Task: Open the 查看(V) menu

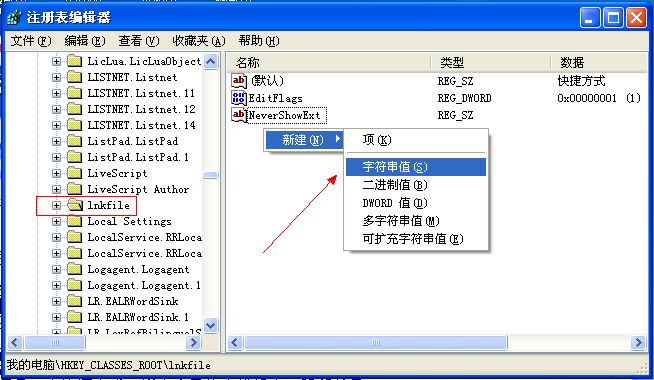Action: (139, 41)
